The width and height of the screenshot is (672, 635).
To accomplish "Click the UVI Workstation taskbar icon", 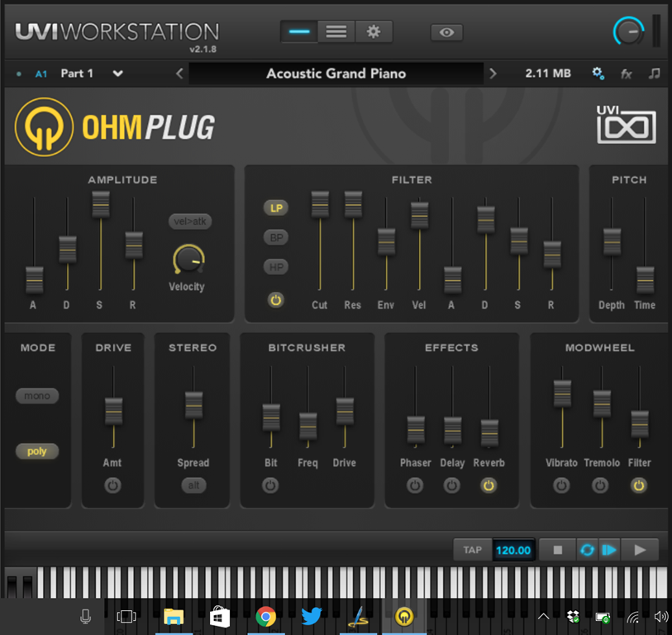I will pos(403,617).
